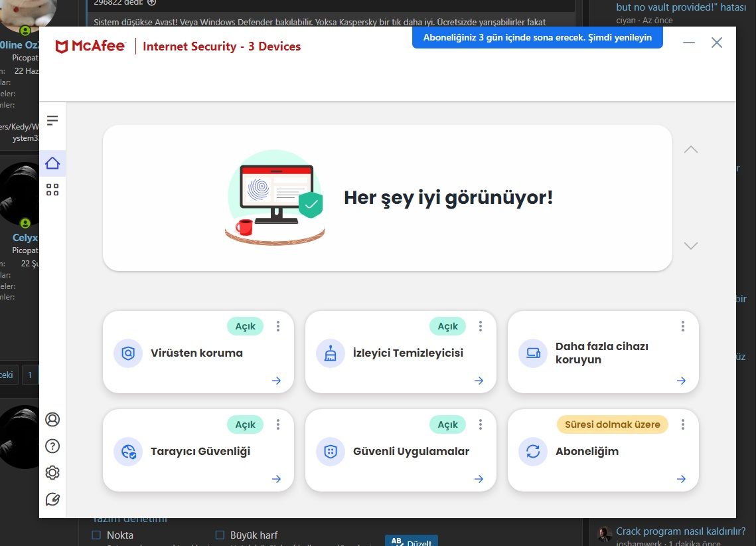
Task: Open more options for Güvenli Uygulamalar
Action: 481,424
